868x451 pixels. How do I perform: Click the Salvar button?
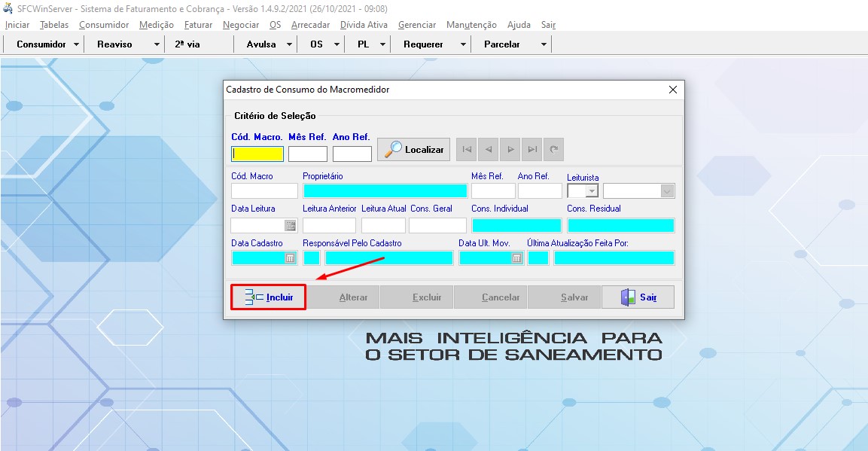(x=564, y=297)
